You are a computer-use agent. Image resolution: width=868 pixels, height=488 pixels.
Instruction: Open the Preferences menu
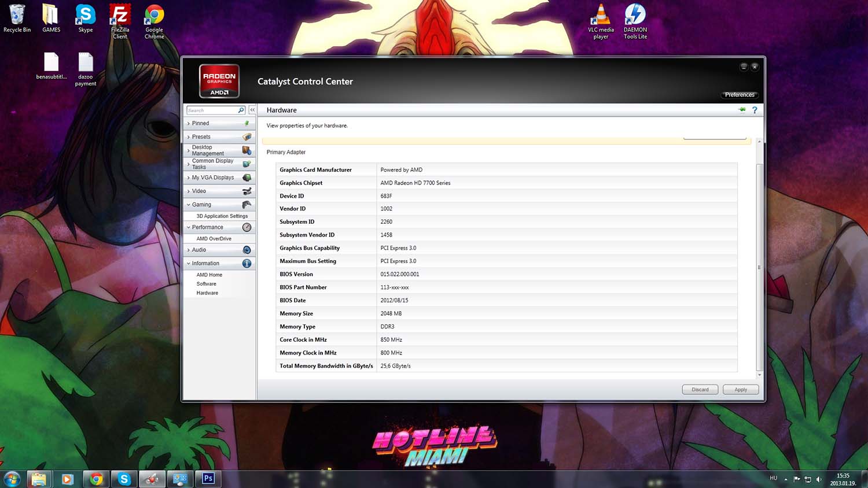(740, 95)
